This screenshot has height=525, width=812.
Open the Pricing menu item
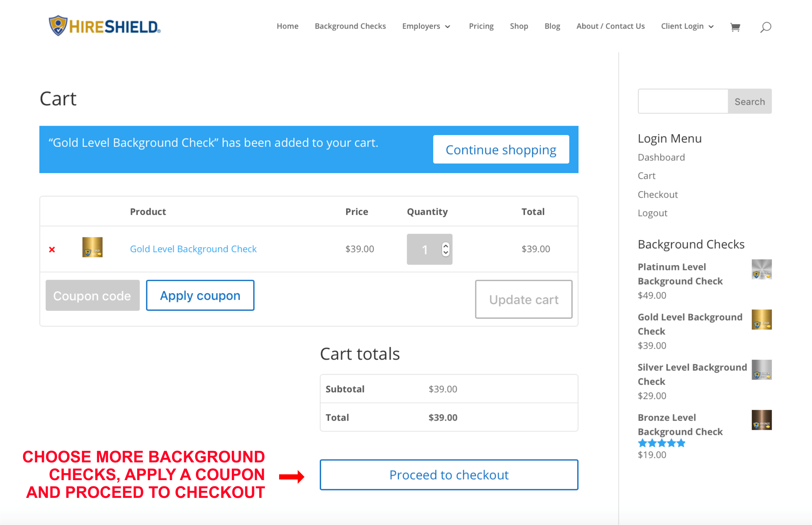pyautogui.click(x=481, y=26)
